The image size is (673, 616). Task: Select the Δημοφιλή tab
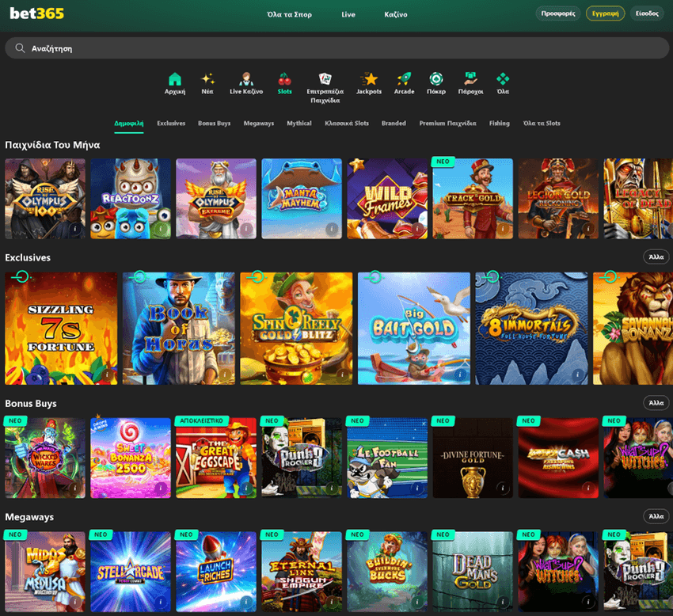click(129, 124)
